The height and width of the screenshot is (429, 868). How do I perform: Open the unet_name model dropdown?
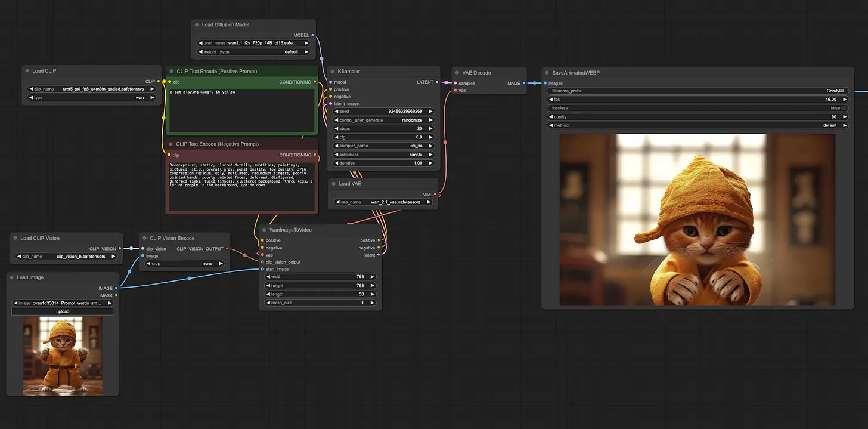pyautogui.click(x=253, y=43)
